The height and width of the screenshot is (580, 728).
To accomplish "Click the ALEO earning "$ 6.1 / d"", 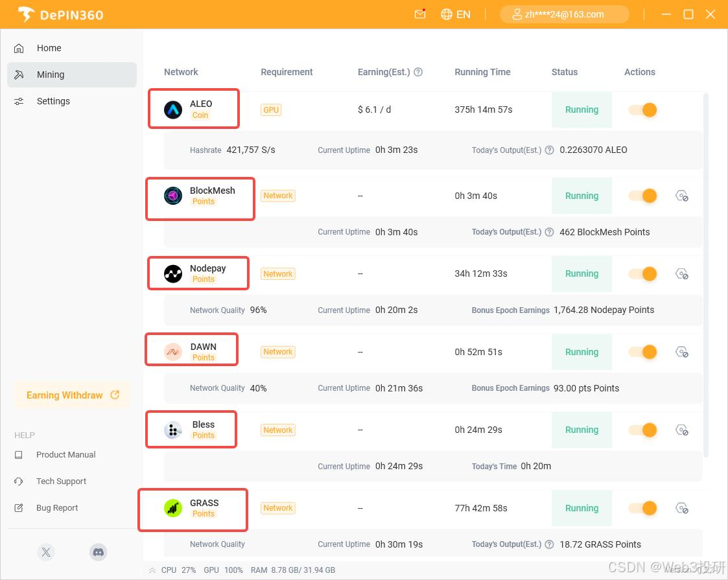I will pyautogui.click(x=374, y=110).
